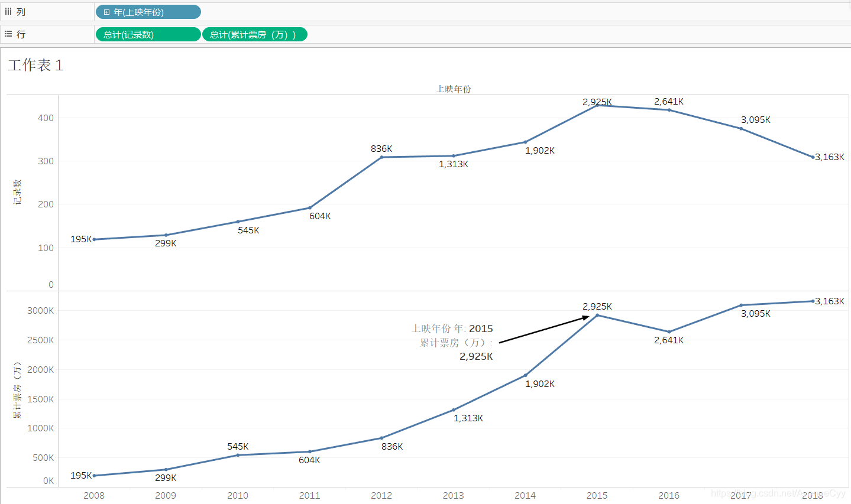This screenshot has height=504, width=851.
Task: Select the 总计(累计票房（万）) pill on Rows
Action: tap(255, 34)
